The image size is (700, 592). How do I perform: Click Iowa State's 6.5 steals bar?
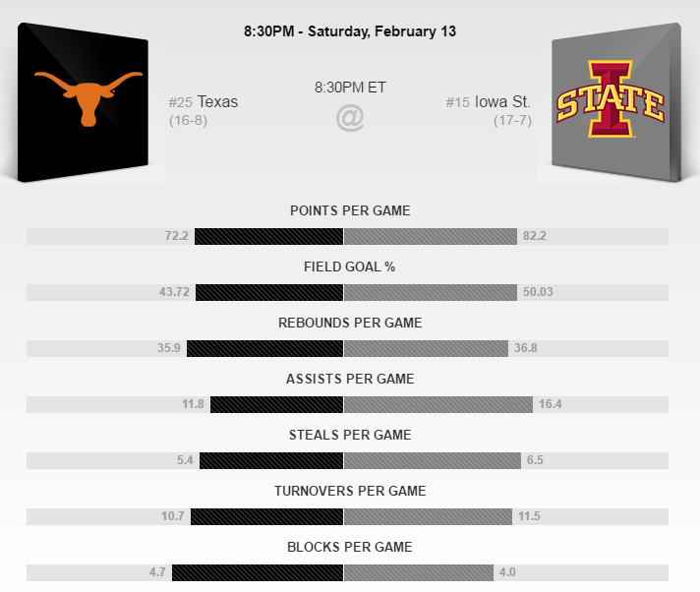pyautogui.click(x=433, y=461)
